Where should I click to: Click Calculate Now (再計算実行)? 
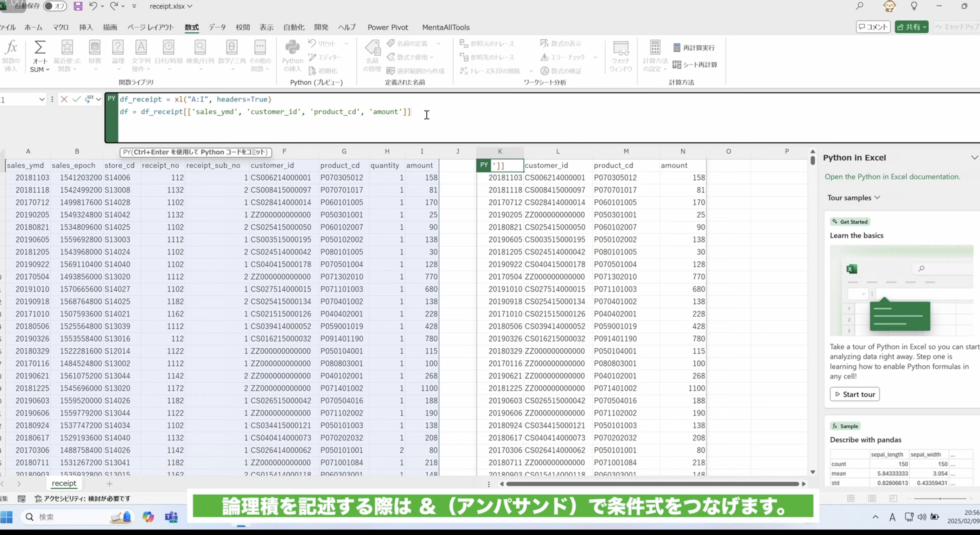point(694,47)
